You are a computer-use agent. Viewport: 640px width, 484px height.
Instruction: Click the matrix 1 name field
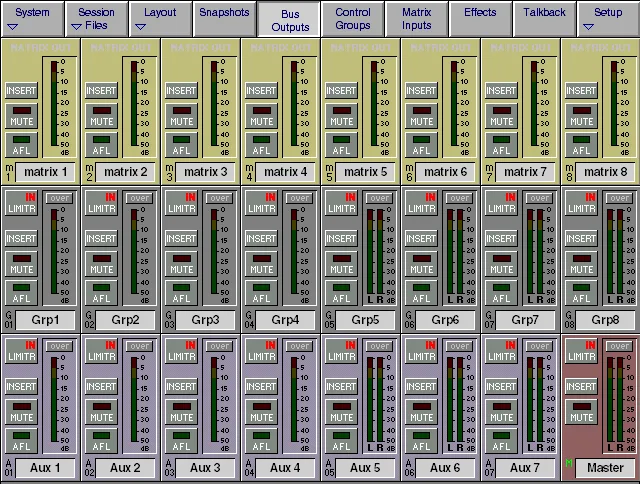coord(45,172)
